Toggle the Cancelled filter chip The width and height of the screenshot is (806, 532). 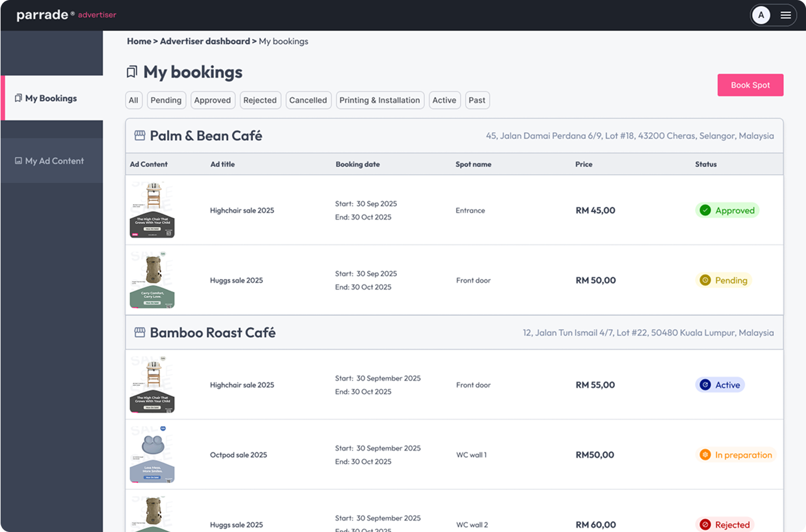point(308,100)
